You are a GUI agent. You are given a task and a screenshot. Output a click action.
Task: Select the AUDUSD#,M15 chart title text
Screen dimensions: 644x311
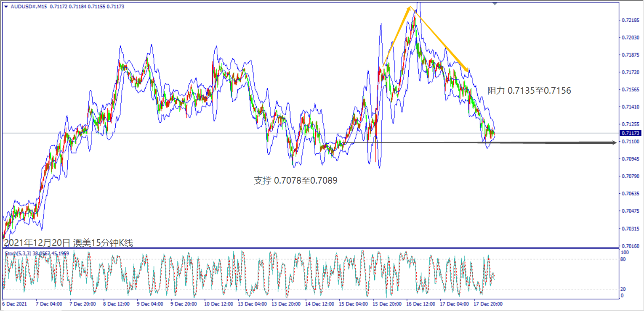tap(28, 7)
